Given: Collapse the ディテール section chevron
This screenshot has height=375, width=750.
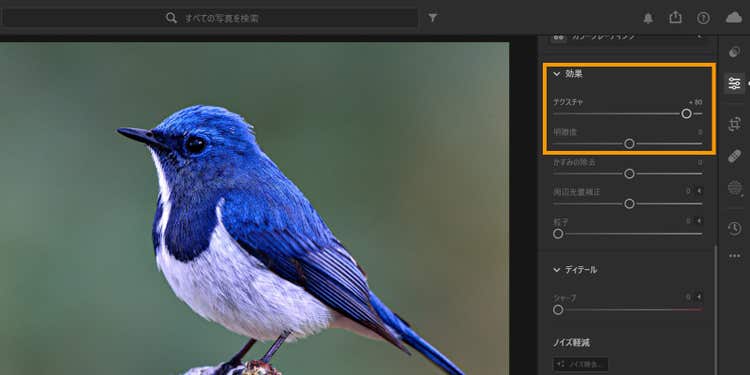Looking at the screenshot, I should tap(556, 270).
